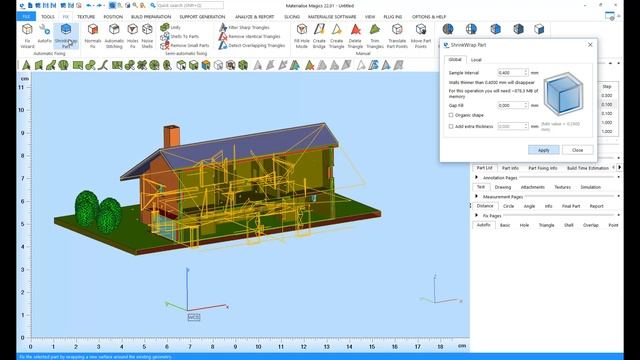Open the Fix Wizard tool

[x=27, y=36]
